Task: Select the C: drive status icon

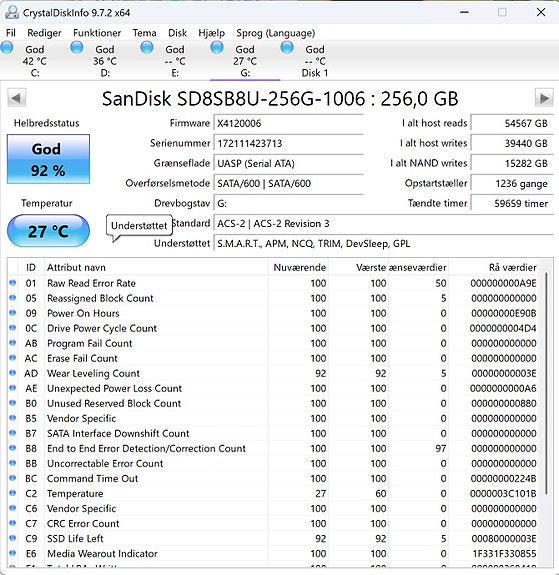Action: 7,48
